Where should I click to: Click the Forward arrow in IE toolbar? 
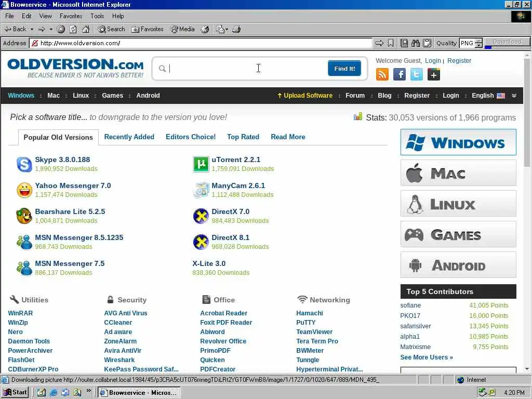click(42, 29)
